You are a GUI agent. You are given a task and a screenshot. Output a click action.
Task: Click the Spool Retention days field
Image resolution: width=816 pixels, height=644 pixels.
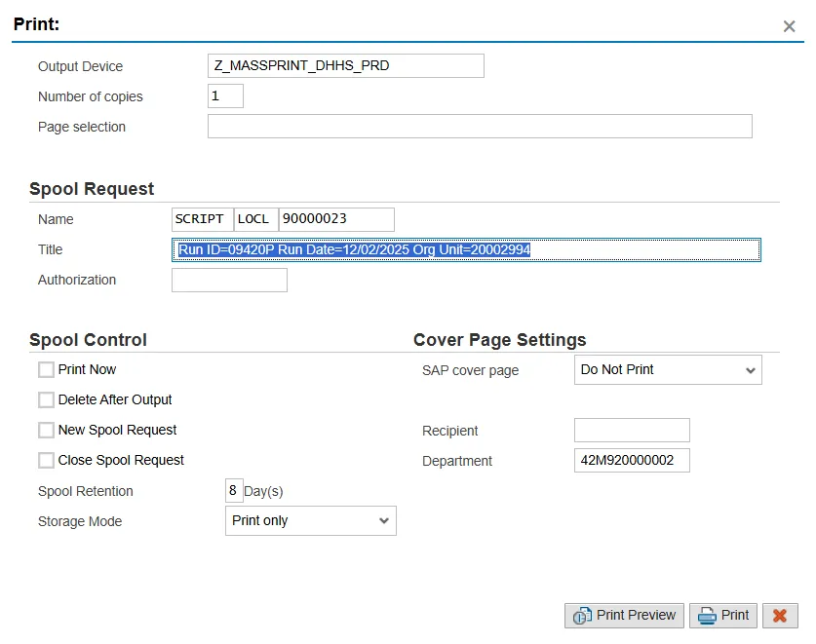[234, 491]
